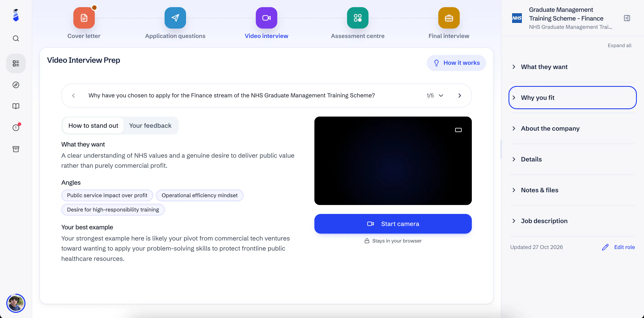Image resolution: width=644 pixels, height=318 pixels.
Task: Click the Stays in your browser note
Action: [x=393, y=241]
